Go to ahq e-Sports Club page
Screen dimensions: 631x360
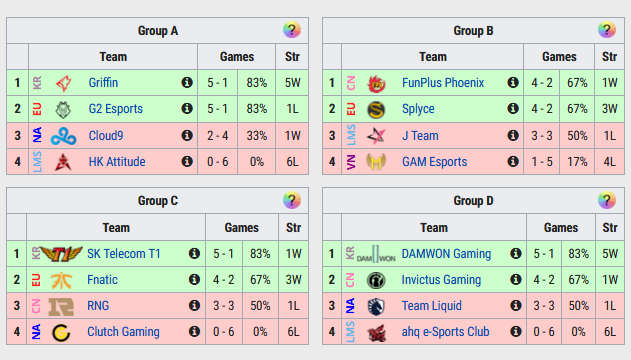point(445,332)
